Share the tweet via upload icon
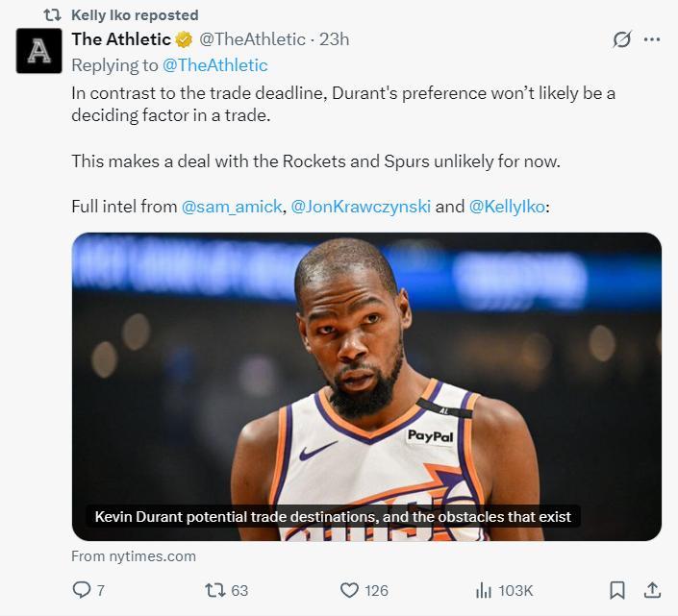Viewport: 678px width, 616px height. click(x=651, y=589)
